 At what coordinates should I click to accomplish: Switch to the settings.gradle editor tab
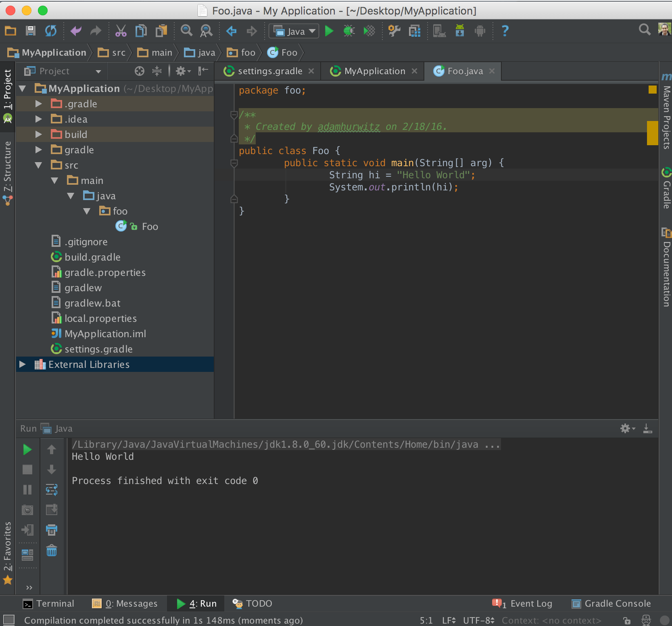269,71
